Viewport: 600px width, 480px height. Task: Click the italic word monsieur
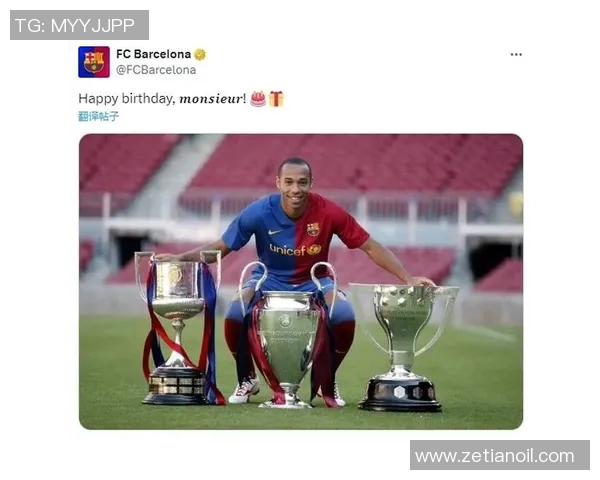[x=210, y=99]
